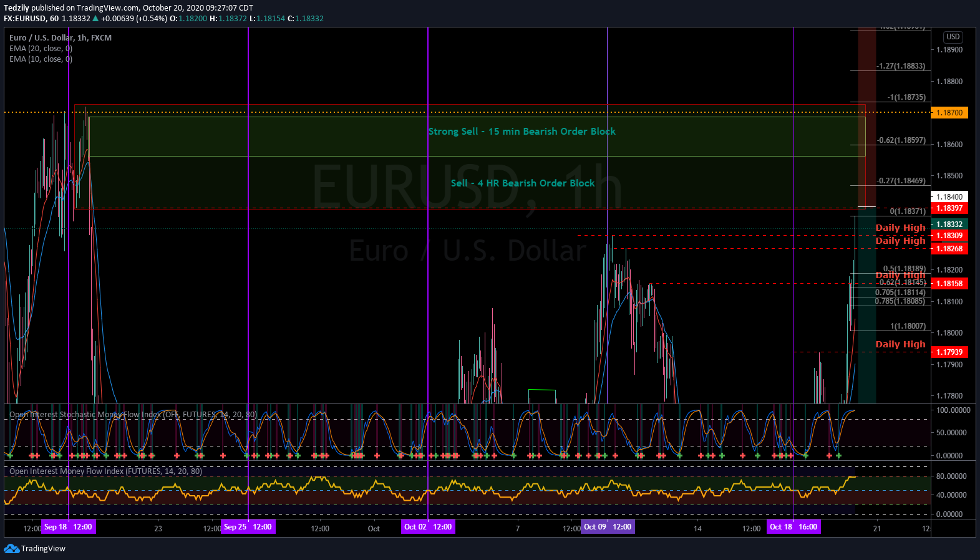This screenshot has width=980, height=560.
Task: Click the 1(1.18007) Fibonacci level label
Action: pos(908,326)
